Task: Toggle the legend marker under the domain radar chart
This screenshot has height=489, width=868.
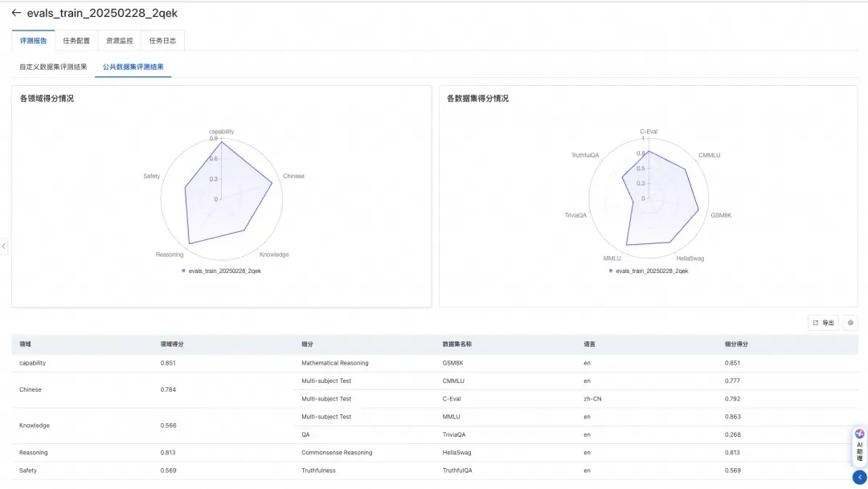Action: coord(184,271)
